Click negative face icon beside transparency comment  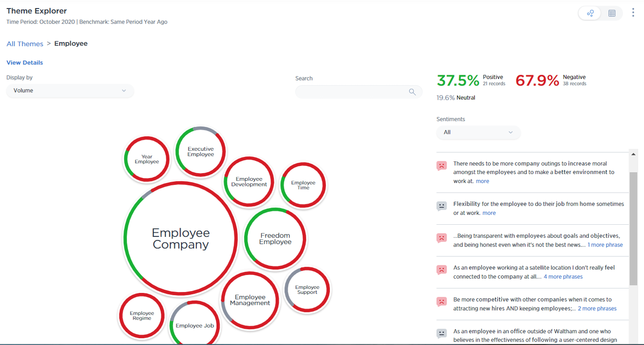441,238
